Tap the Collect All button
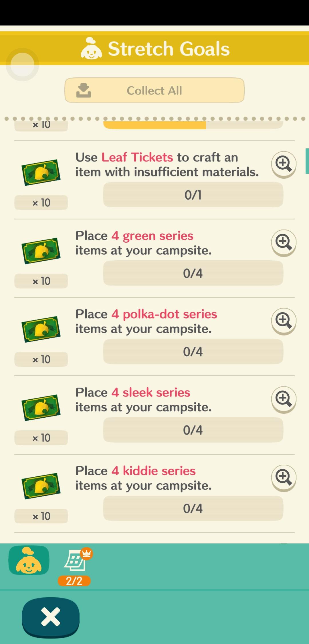This screenshot has width=309, height=644. [154, 90]
